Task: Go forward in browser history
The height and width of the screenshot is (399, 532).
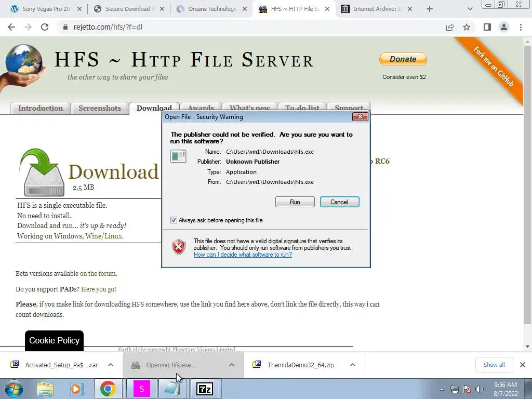Action: click(28, 27)
